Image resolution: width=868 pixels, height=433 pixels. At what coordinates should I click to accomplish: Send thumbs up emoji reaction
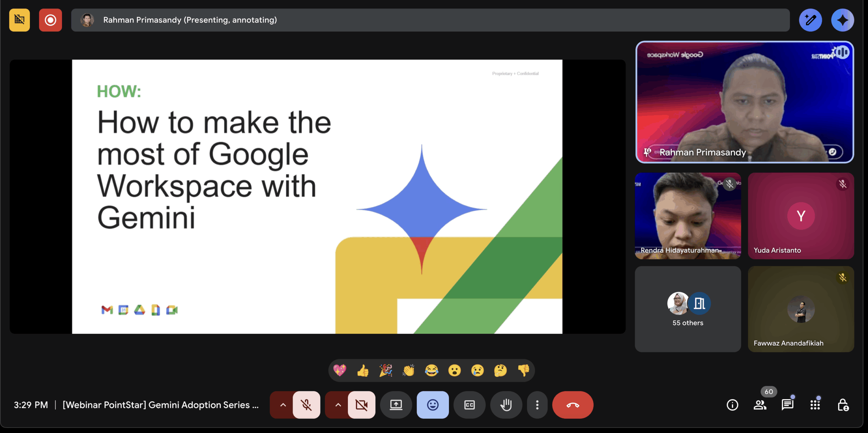pyautogui.click(x=363, y=371)
